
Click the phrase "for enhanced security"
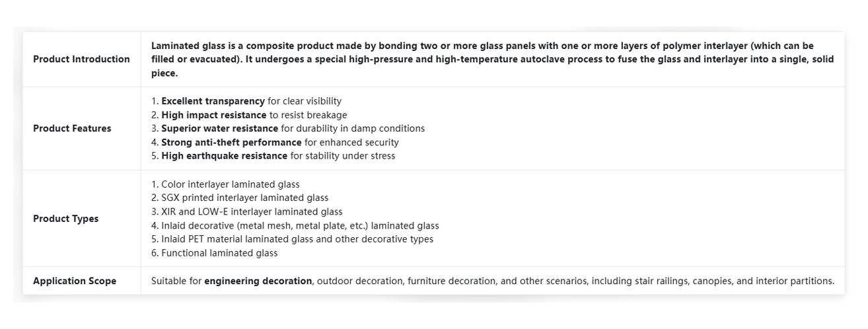pos(351,143)
